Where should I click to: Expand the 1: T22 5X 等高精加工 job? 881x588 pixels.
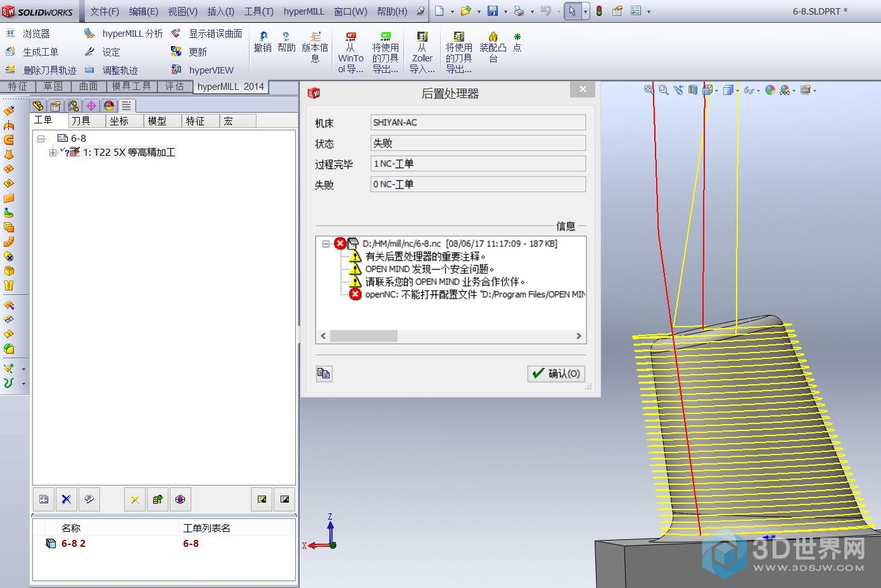tap(53, 153)
